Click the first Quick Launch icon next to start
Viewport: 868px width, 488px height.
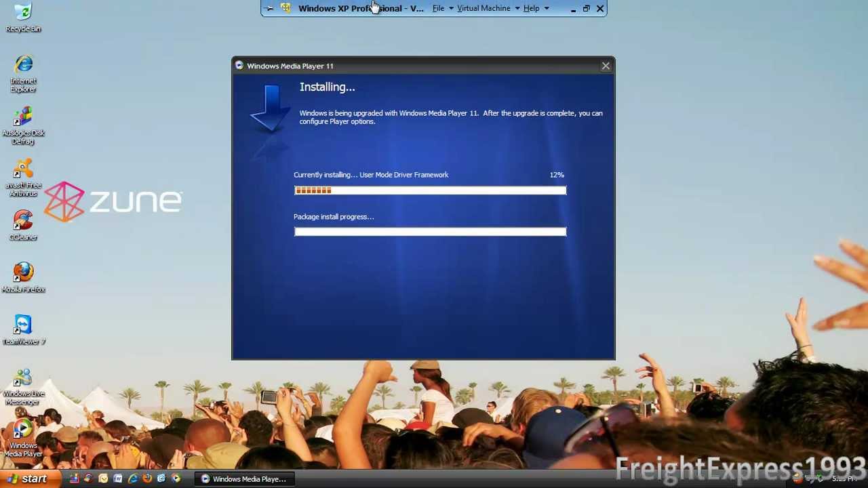pyautogui.click(x=74, y=479)
